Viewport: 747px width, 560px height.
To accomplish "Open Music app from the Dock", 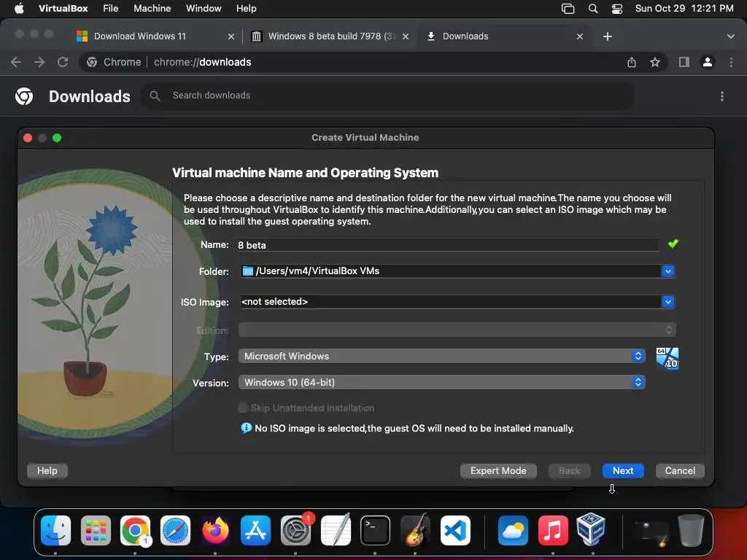I will (x=553, y=530).
